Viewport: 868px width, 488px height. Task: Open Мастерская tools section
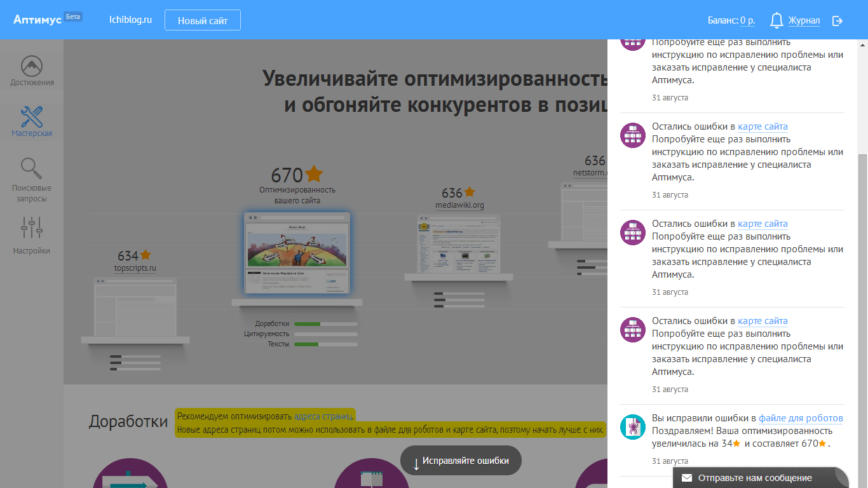pos(32,121)
